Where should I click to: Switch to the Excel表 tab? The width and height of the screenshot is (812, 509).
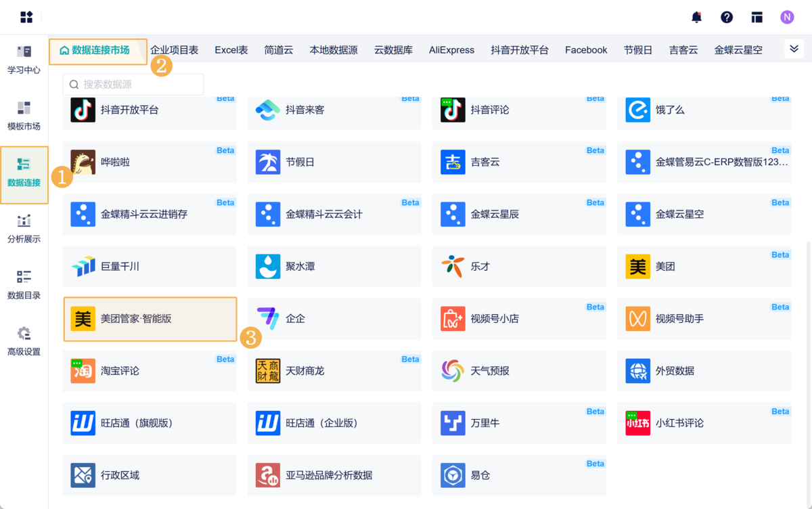231,50
